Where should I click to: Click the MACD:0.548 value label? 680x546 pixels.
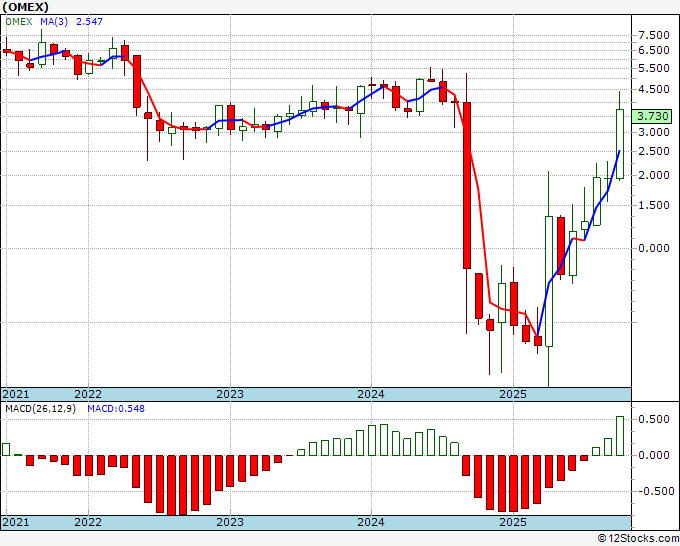pyautogui.click(x=116, y=409)
